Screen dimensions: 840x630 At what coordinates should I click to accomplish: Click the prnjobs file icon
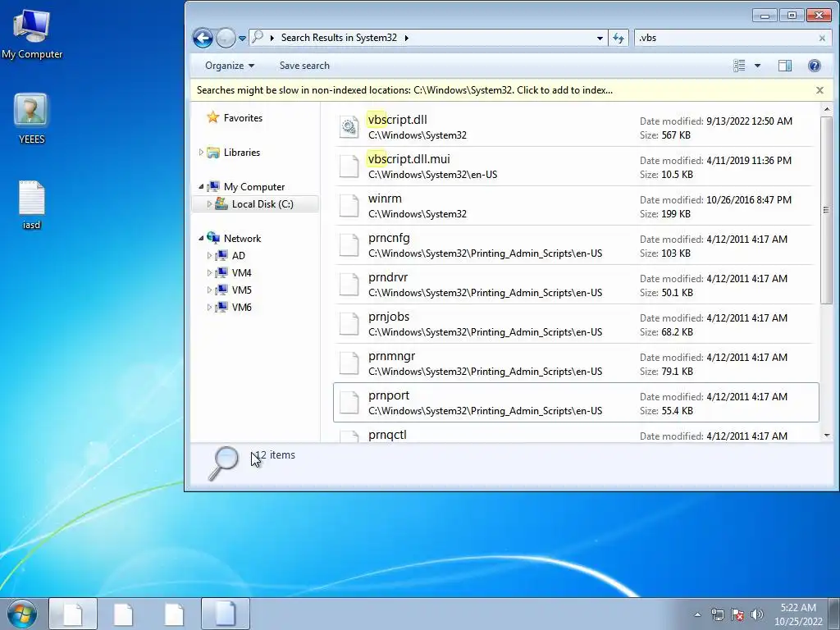[349, 323]
